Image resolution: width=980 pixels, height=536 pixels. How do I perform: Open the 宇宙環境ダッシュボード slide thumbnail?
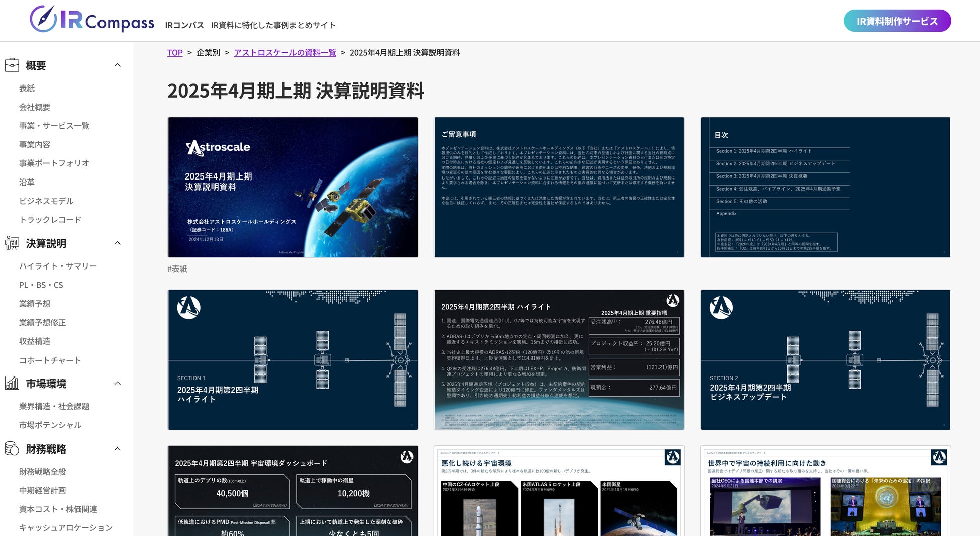click(x=293, y=491)
